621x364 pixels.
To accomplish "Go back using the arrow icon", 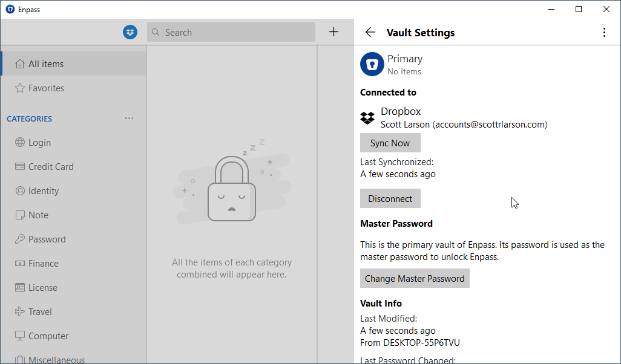I will [370, 33].
